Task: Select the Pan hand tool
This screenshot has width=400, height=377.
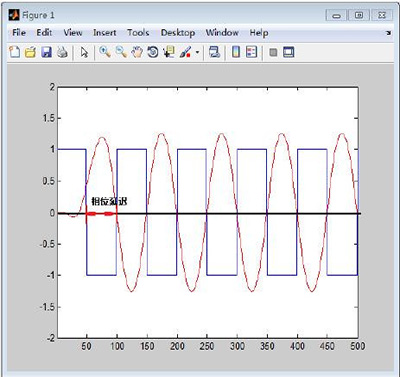Action: tap(137, 52)
